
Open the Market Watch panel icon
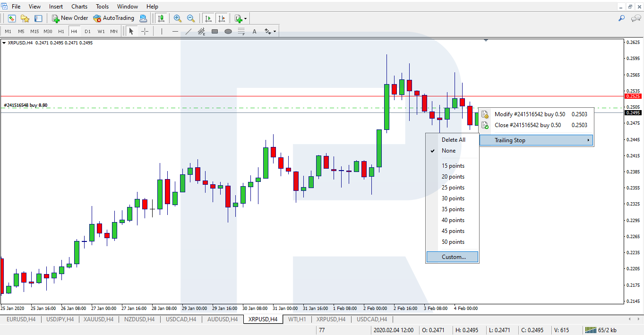pyautogui.click(x=11, y=18)
